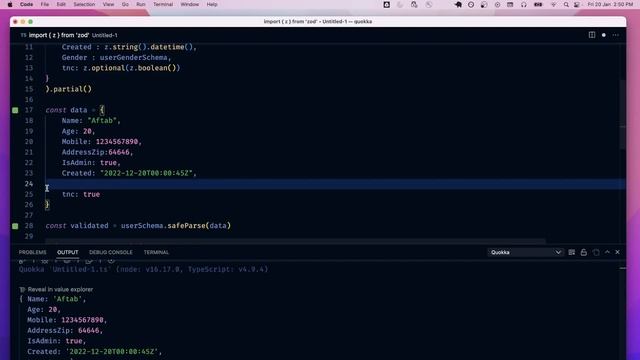Open the Quokka output channel dropdown
Screen dimensions: 640x360
[525, 252]
